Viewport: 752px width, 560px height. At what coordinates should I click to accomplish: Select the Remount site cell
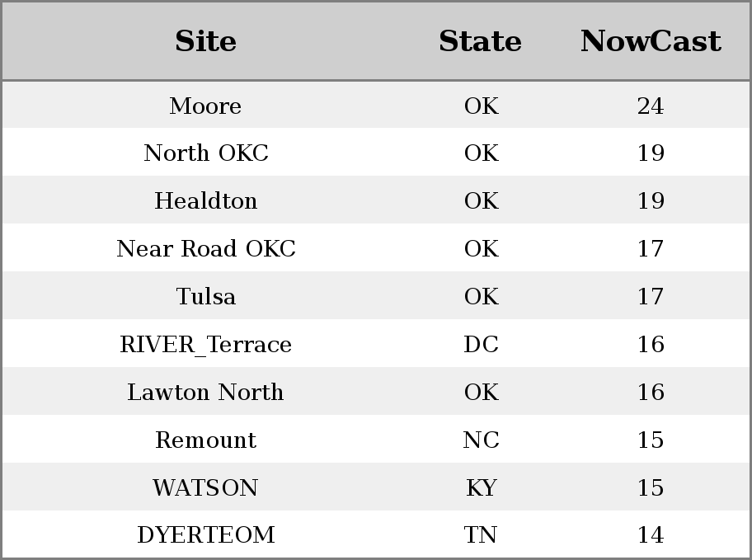[x=206, y=440]
